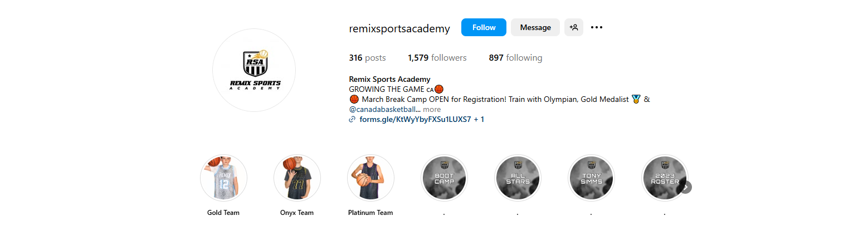Click the 316 posts count
This screenshot has height=245, width=868.
367,58
